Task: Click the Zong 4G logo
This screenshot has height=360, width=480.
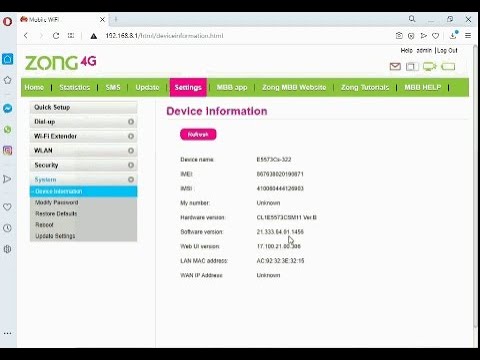Action: pos(61,63)
